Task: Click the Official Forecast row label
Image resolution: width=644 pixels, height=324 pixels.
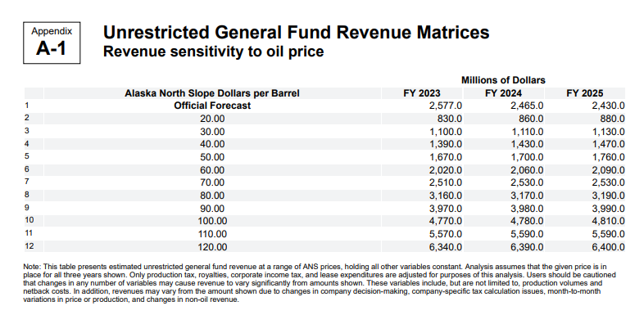Action: coord(212,106)
